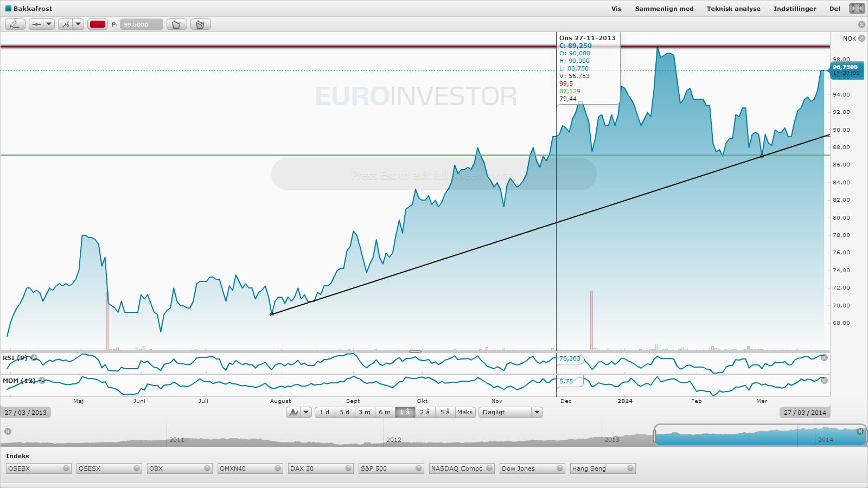Set time range to 6 m
The height and width of the screenshot is (488, 868).
[385, 412]
